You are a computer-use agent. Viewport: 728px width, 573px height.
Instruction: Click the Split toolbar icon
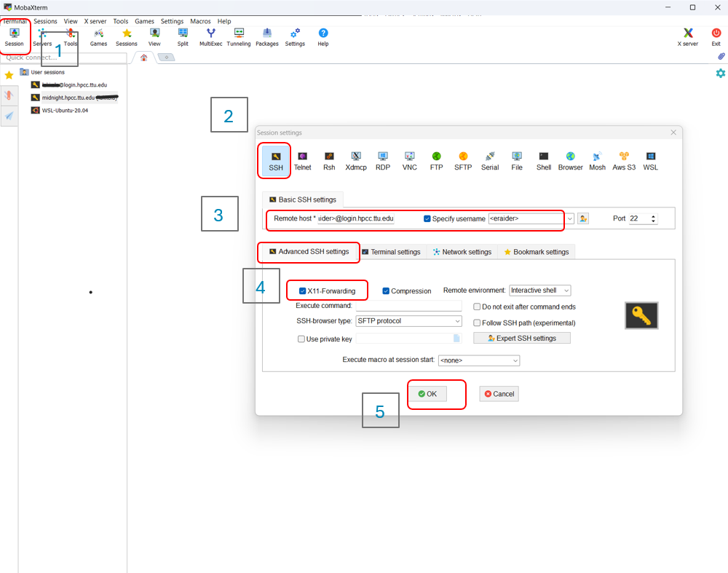[183, 37]
